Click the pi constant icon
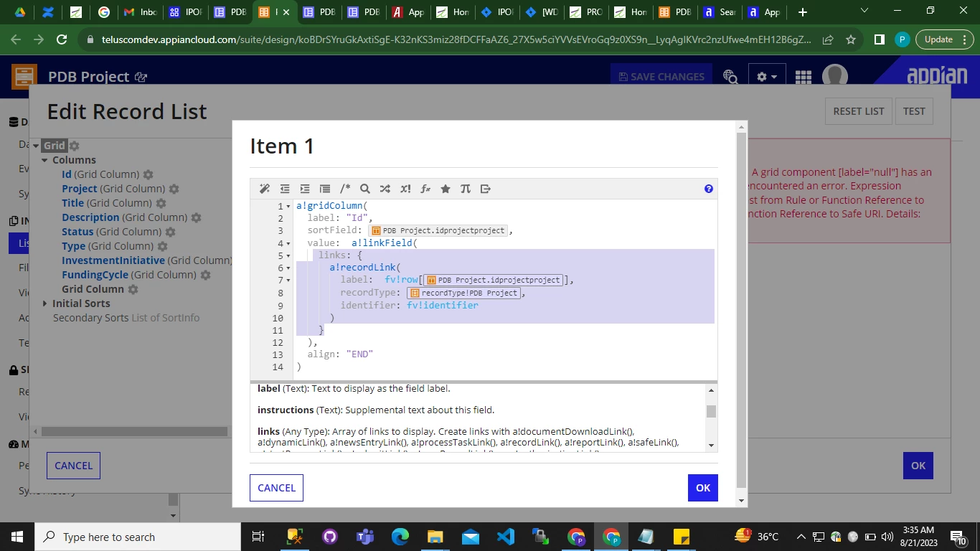Viewport: 980px width, 551px height. (466, 189)
